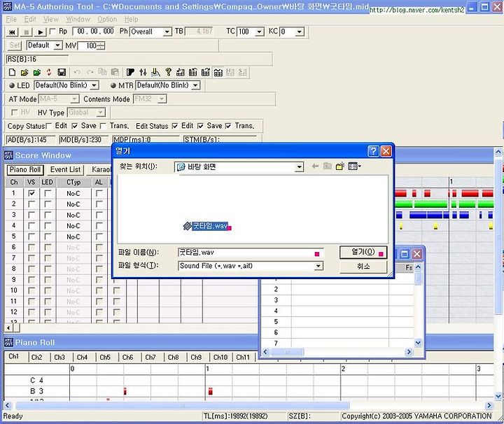Click the 취소 cancel button
Viewport: 504px width, 424px height.
tap(363, 267)
